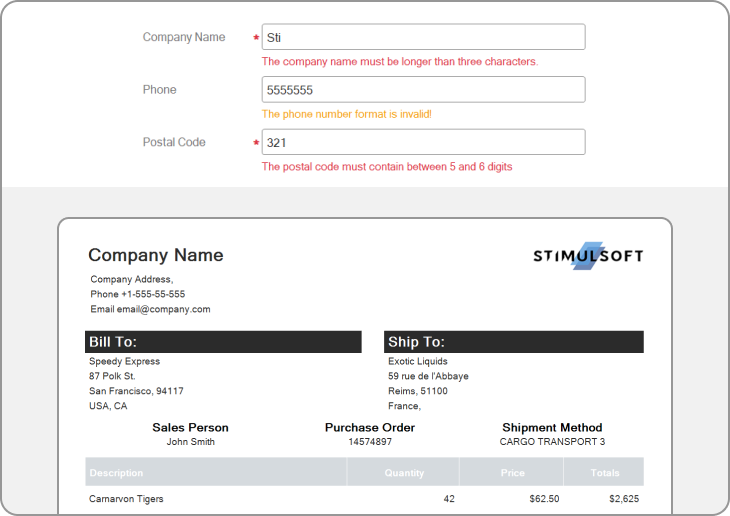Click the company name length error message

coord(399,62)
